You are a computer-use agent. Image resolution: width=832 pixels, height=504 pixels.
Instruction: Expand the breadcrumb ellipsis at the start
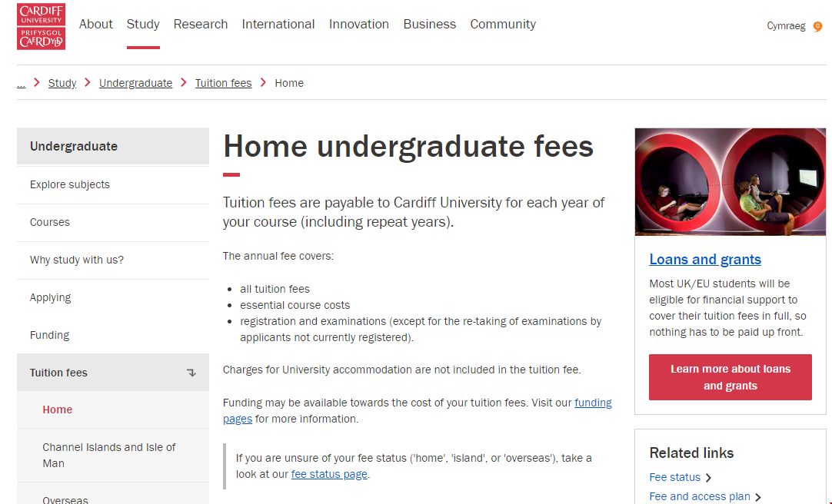pyautogui.click(x=21, y=83)
